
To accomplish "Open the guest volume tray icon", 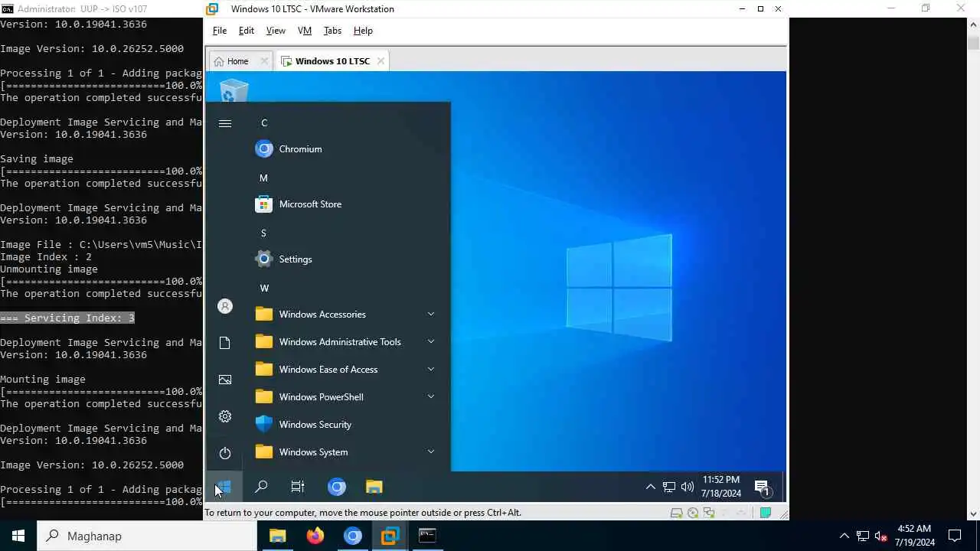I will pos(687,487).
